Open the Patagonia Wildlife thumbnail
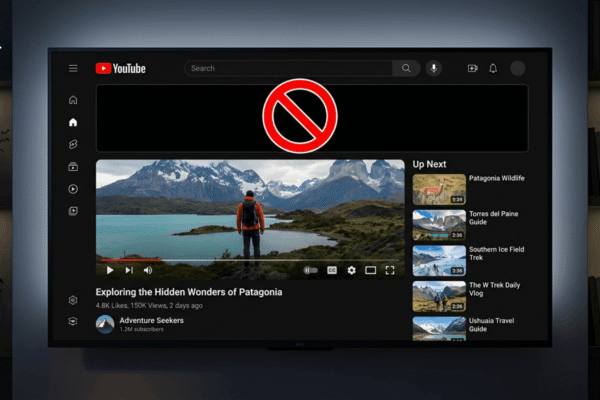The width and height of the screenshot is (600, 400). pyautogui.click(x=439, y=189)
